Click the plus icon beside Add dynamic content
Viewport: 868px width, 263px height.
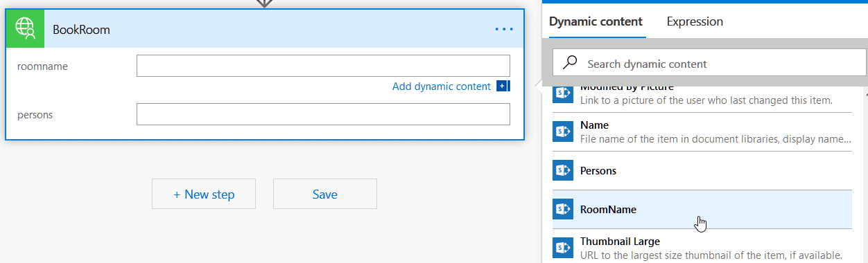tap(503, 87)
